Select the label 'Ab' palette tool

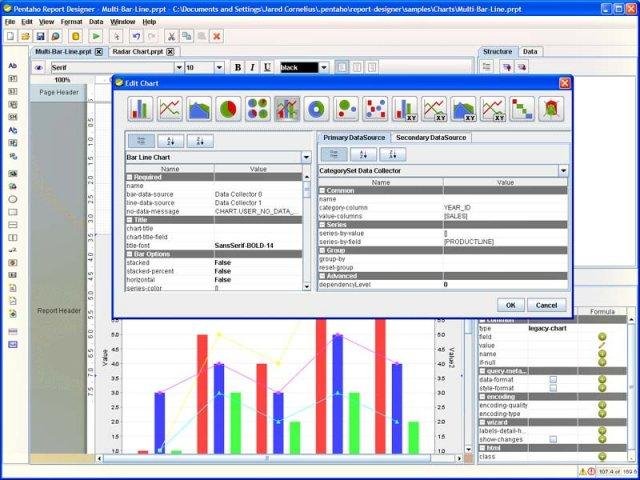13,65
